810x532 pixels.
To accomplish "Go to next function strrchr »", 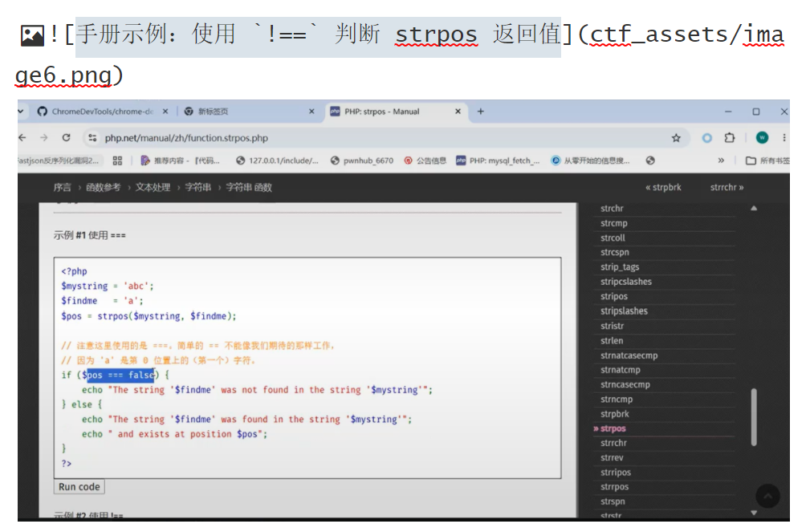I will click(727, 187).
